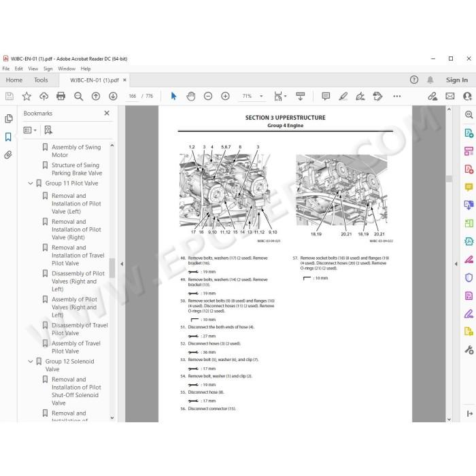The image size is (476, 476).
Task: Add a sticky note comment icon
Action: coord(326,97)
